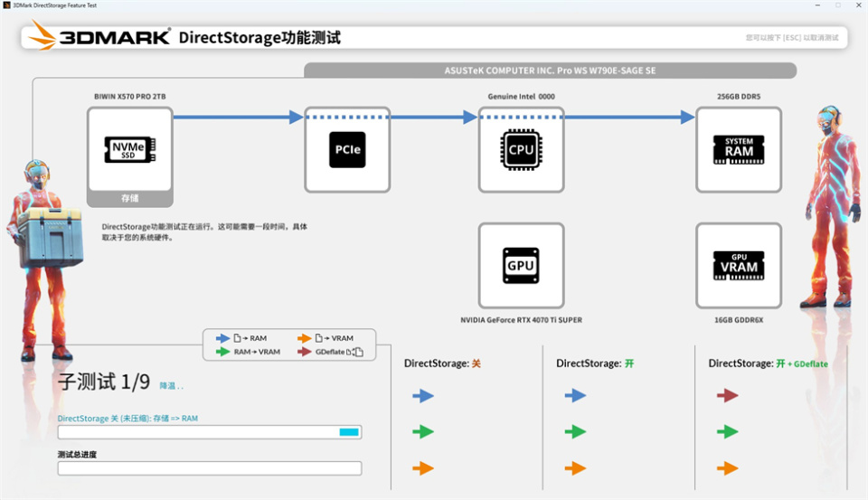Click the ASUSTeK Pro WS W790E-SAGE SE banner
Screen dimensions: 868x500
551,71
